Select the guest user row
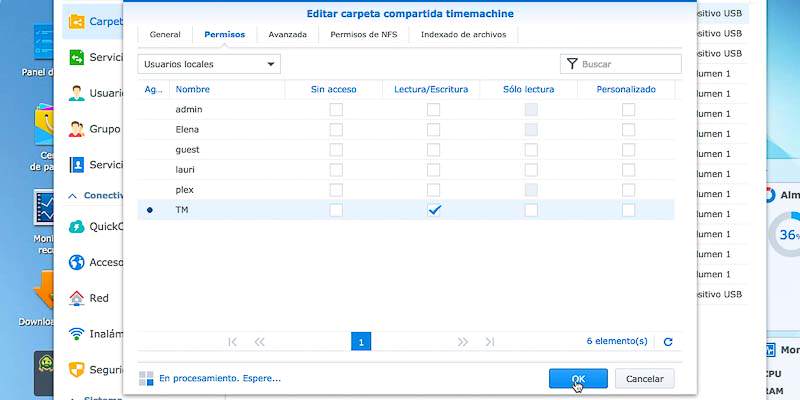Viewport: 800px width, 400px height. [406, 149]
